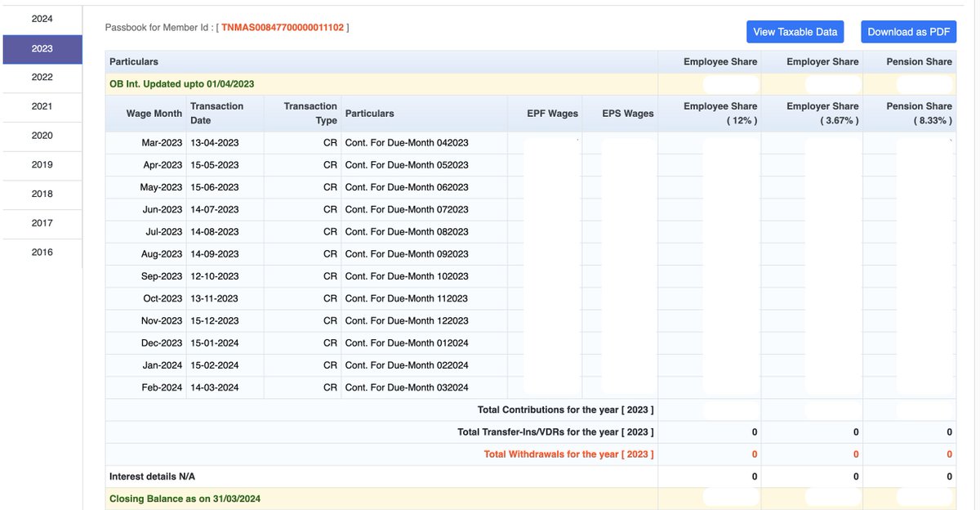Image resolution: width=980 pixels, height=510 pixels.
Task: Click 'Cont. For Due-Month 102023' entry
Action: 407,276
